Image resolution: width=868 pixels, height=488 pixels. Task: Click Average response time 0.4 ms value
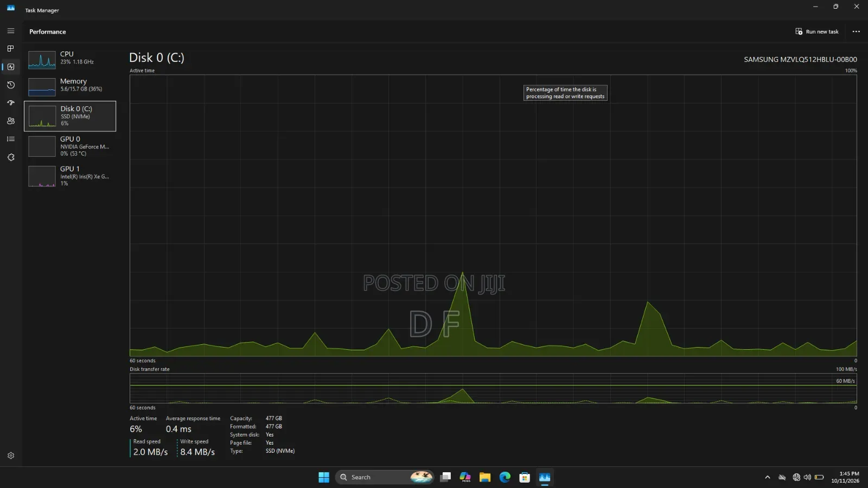[x=178, y=429]
